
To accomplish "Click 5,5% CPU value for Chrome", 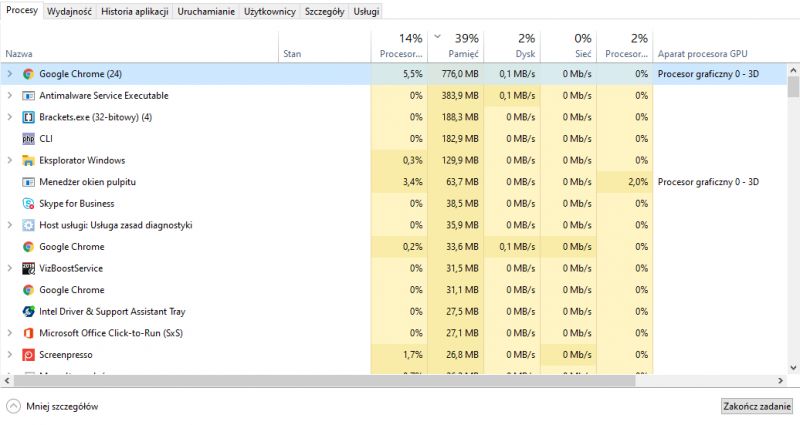I will 413,74.
